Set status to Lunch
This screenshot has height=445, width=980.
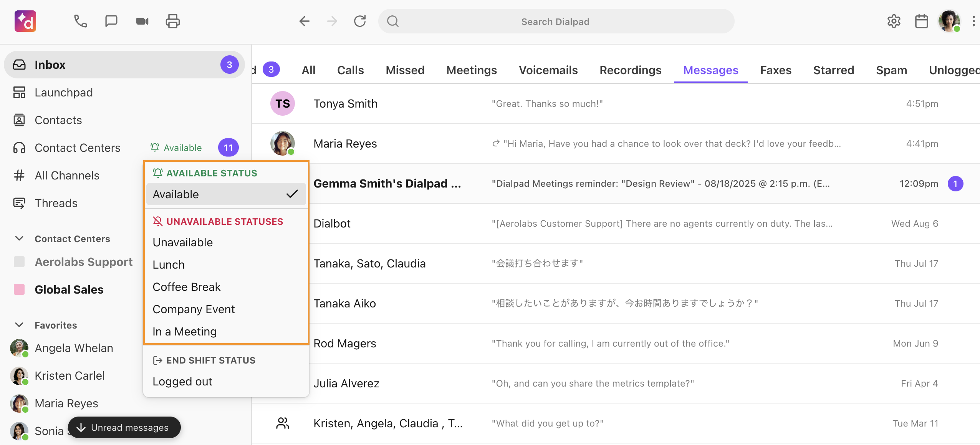(226, 265)
